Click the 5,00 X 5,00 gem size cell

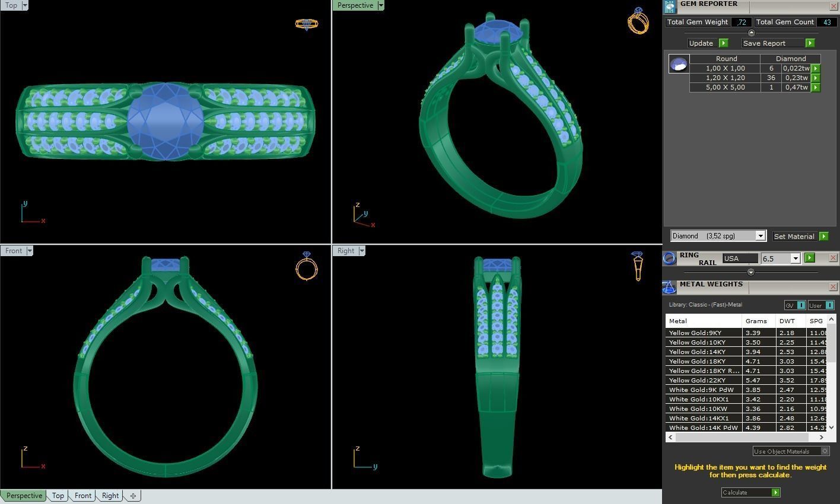(x=725, y=87)
